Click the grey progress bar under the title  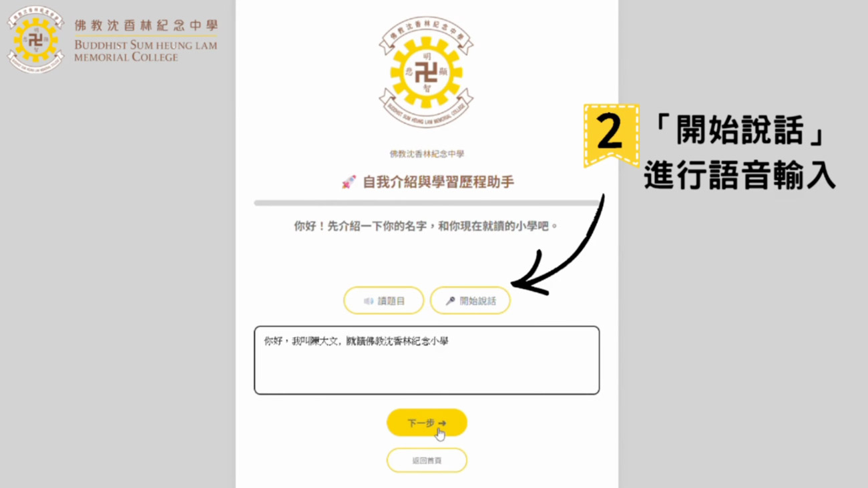coord(427,202)
